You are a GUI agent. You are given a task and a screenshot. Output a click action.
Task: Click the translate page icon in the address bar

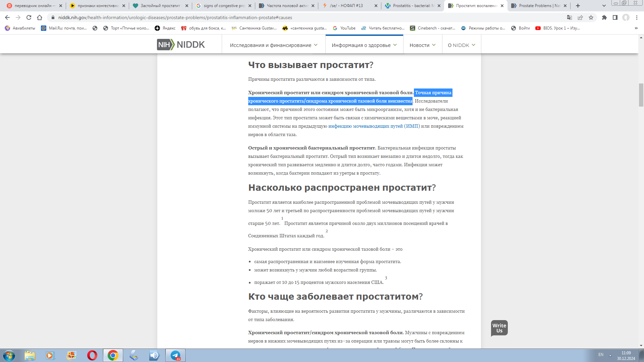click(x=569, y=17)
